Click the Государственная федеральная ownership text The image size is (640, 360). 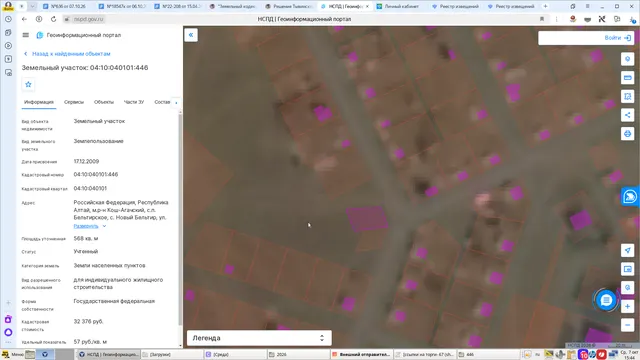(114, 301)
